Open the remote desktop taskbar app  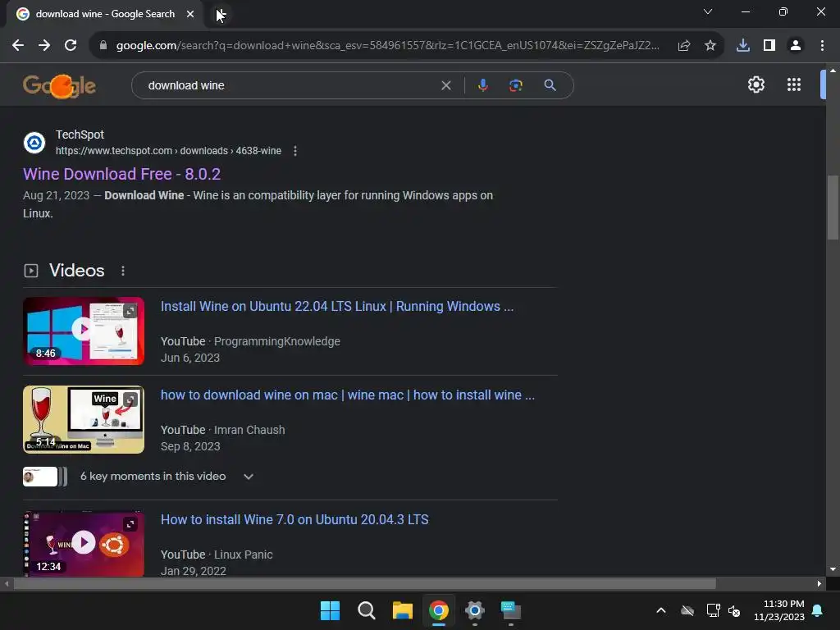pyautogui.click(x=511, y=610)
